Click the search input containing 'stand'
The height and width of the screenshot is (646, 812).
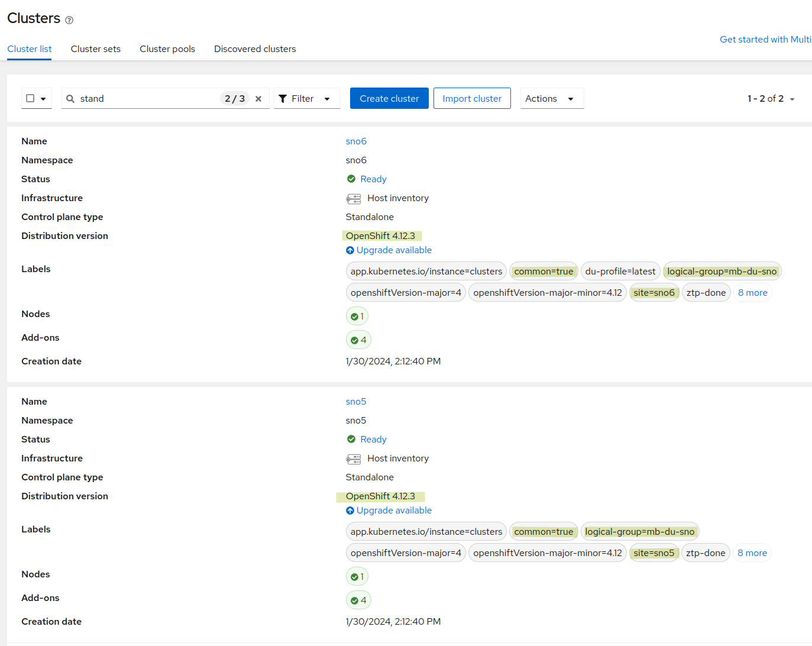pos(148,99)
